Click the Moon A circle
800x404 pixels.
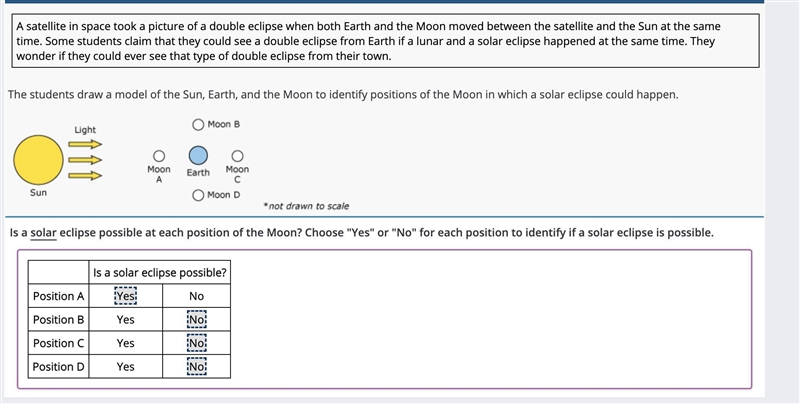point(159,156)
